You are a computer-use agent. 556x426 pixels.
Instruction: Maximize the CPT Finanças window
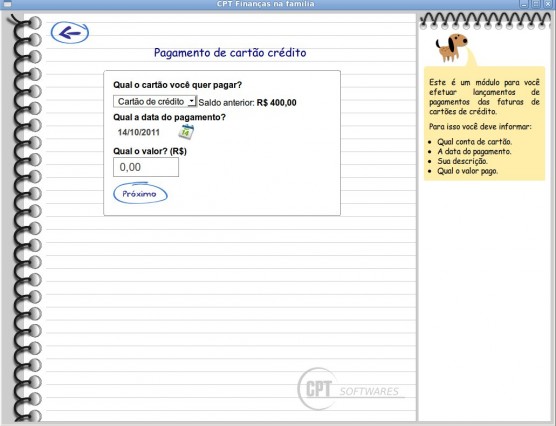click(536, 4)
